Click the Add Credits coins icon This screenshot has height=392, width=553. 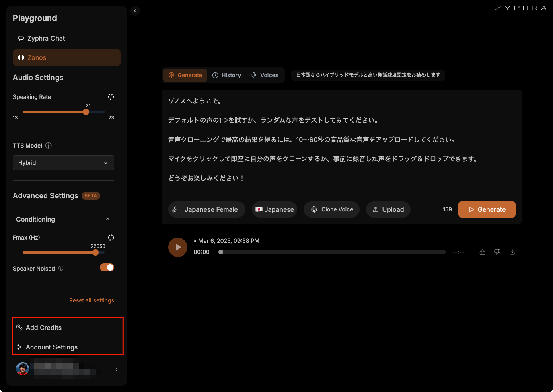19,328
